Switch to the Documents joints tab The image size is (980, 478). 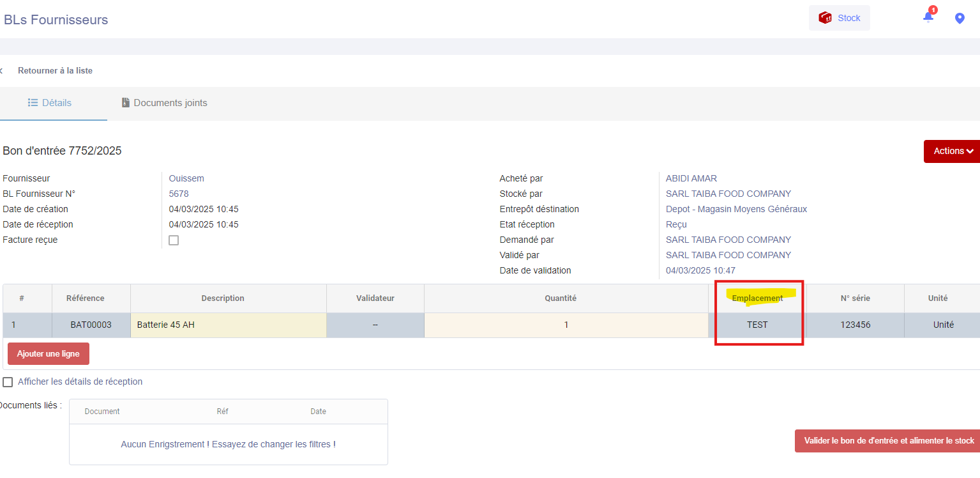coord(164,103)
